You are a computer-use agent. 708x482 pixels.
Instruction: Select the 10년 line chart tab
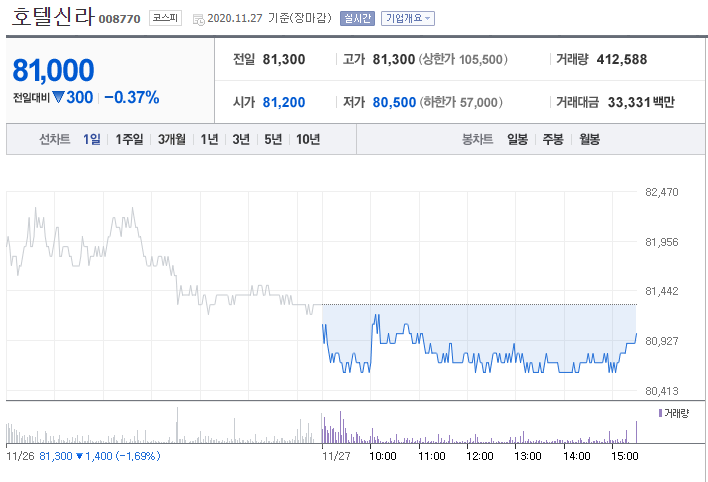pyautogui.click(x=308, y=139)
